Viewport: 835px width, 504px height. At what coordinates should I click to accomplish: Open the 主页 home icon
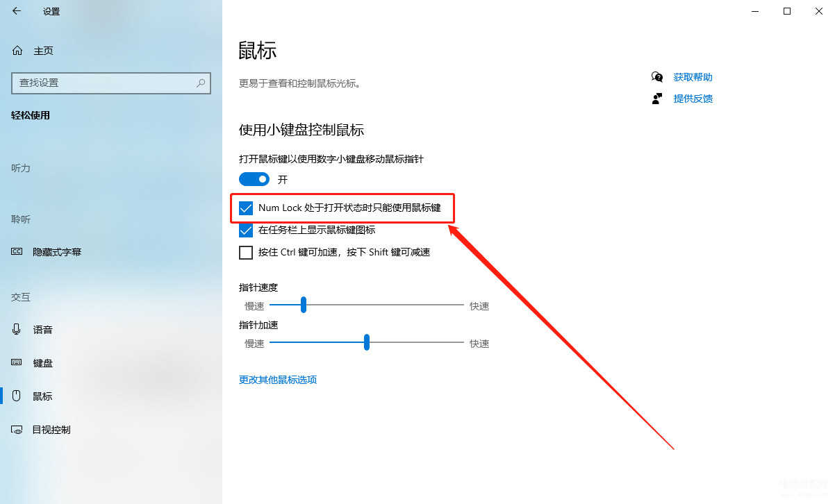pyautogui.click(x=17, y=51)
